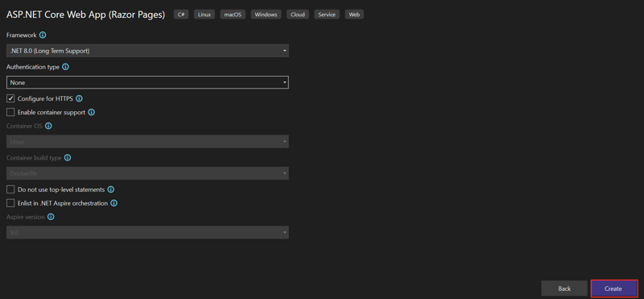Click info icon for .NET Aspire orchestration

[x=114, y=203]
